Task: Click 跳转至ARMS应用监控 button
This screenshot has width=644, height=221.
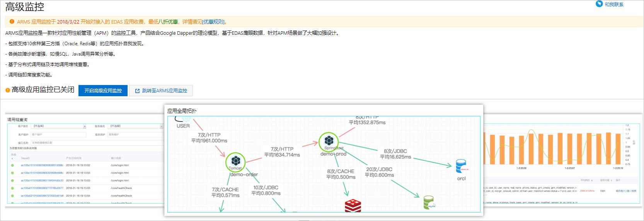Action: (x=161, y=90)
